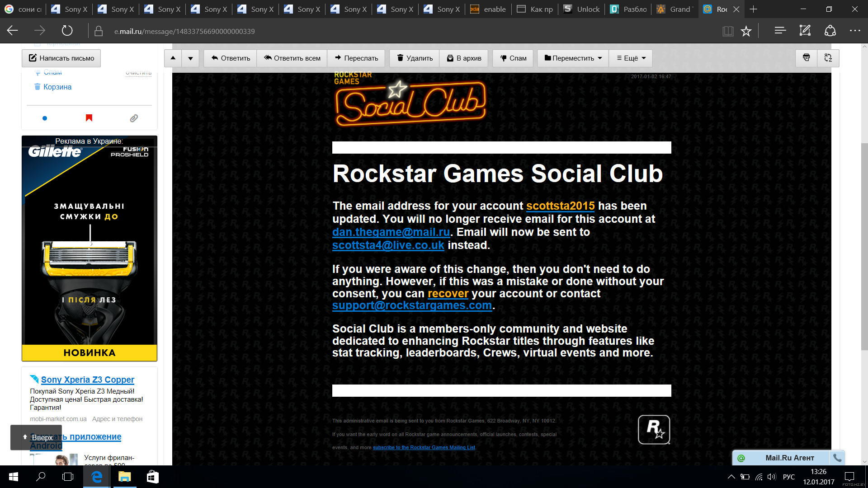
Task: Click support@rockstargames.com link
Action: point(412,305)
